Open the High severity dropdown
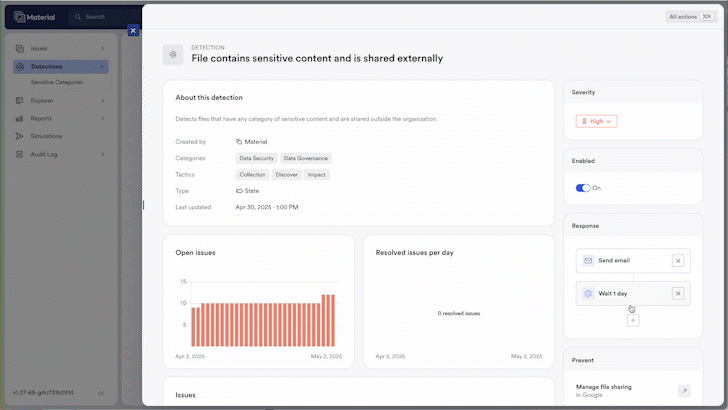728x410 pixels. (596, 121)
